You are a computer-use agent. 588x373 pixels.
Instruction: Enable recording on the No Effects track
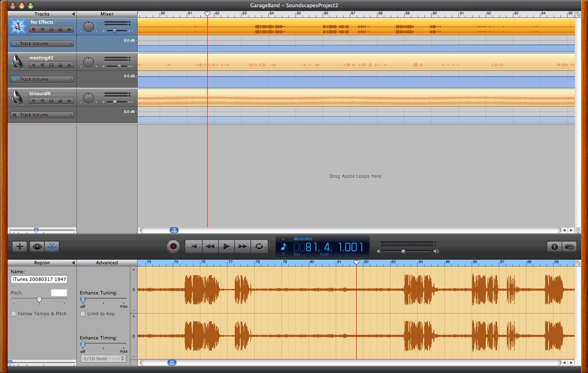[x=34, y=29]
